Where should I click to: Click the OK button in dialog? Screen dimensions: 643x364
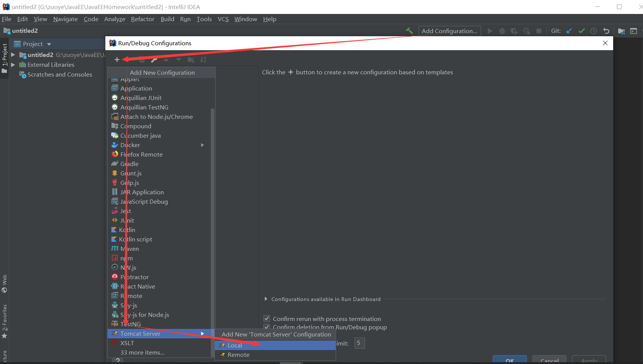510,360
